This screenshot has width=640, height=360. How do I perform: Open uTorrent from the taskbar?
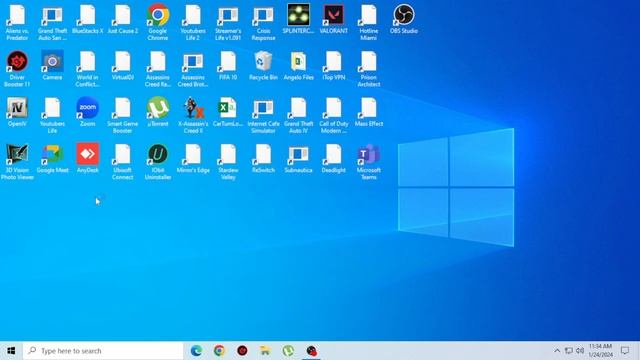[288, 351]
